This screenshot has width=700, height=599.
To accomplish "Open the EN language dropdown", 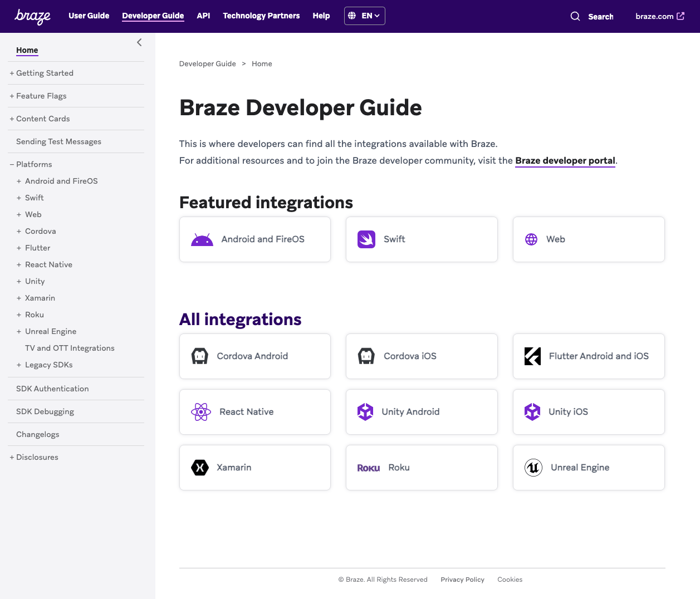I will click(x=365, y=16).
